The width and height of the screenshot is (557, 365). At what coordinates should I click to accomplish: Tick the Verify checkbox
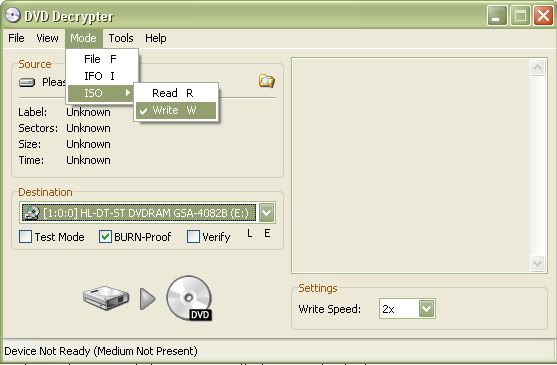[193, 236]
